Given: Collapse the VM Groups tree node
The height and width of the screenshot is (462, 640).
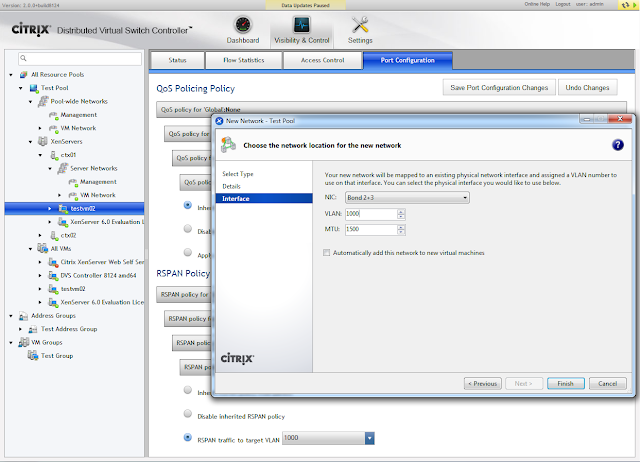Looking at the screenshot, I should point(11,342).
